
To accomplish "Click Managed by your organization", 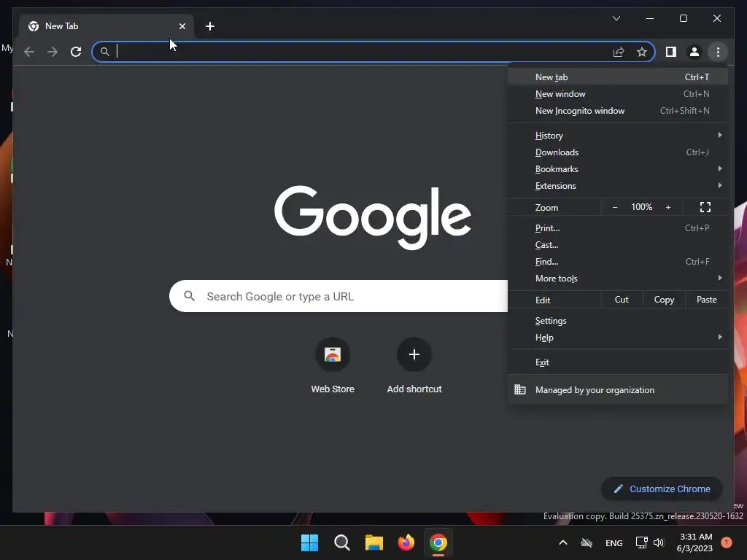I will [617, 390].
